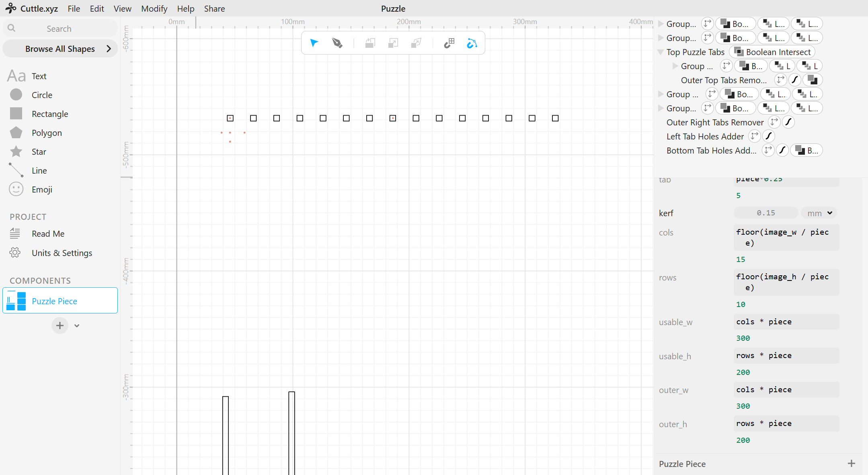The width and height of the screenshot is (868, 475).
Task: Open Browse All Shapes
Action: (x=60, y=49)
